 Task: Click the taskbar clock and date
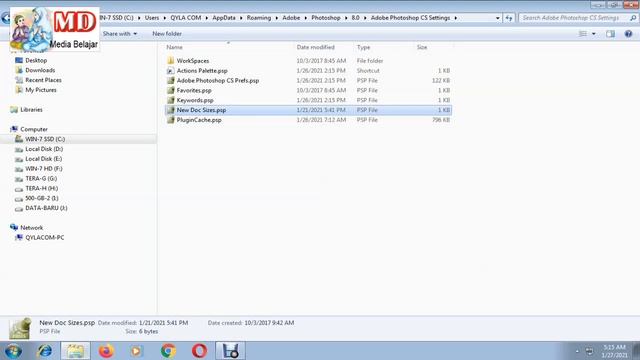click(x=614, y=351)
